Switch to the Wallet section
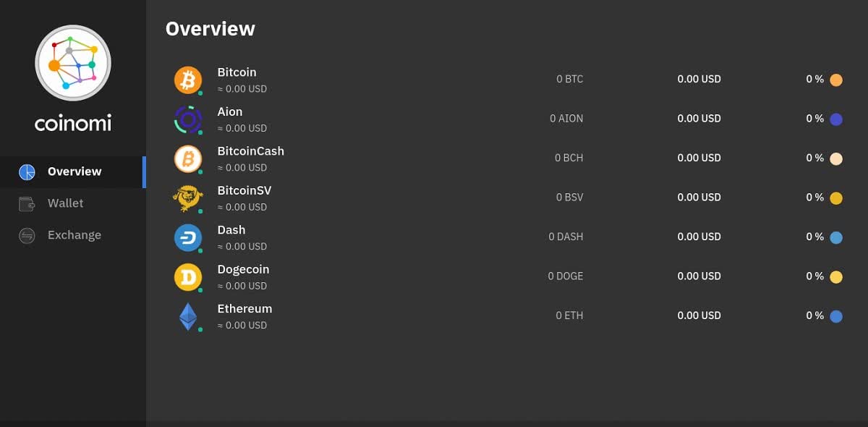 click(x=65, y=203)
